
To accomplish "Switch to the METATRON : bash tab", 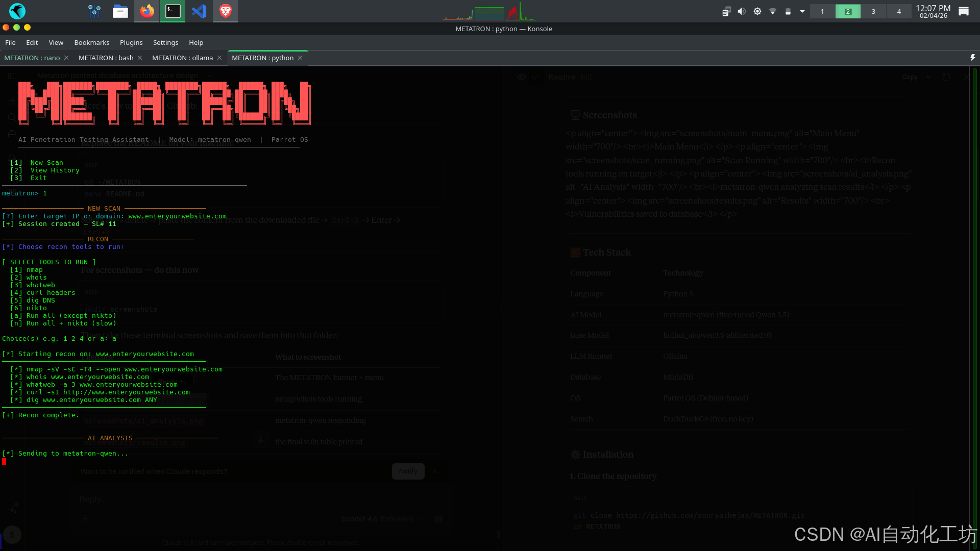I will point(106,58).
